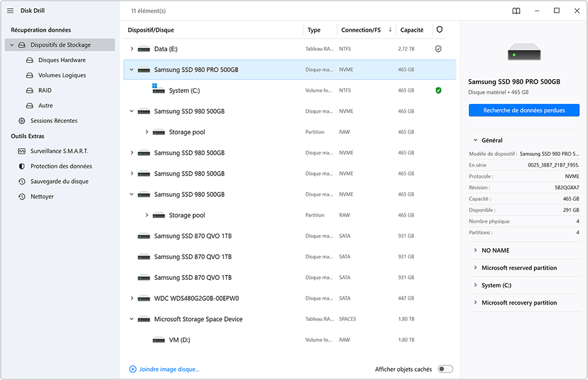
Task: Select the System (C:) volume row
Action: coord(290,91)
